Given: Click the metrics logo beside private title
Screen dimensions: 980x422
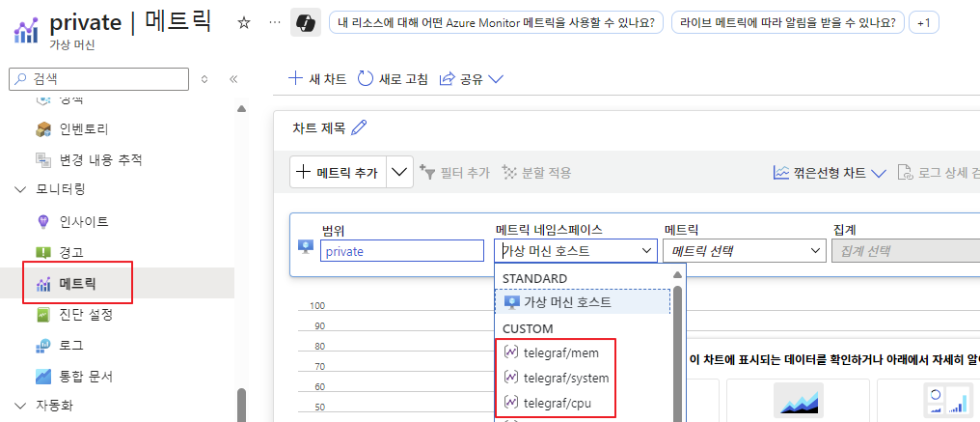Looking at the screenshot, I should pyautogui.click(x=25, y=29).
